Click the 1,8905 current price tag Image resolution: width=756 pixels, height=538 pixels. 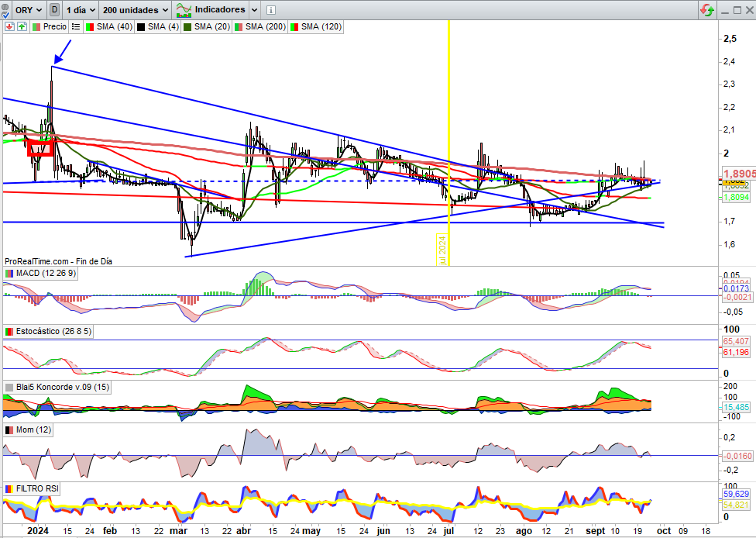click(x=739, y=174)
